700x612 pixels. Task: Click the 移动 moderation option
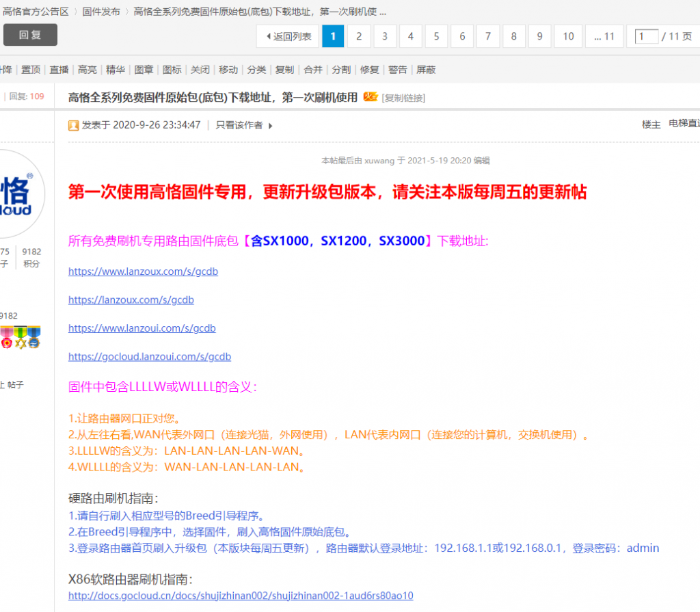pyautogui.click(x=228, y=70)
